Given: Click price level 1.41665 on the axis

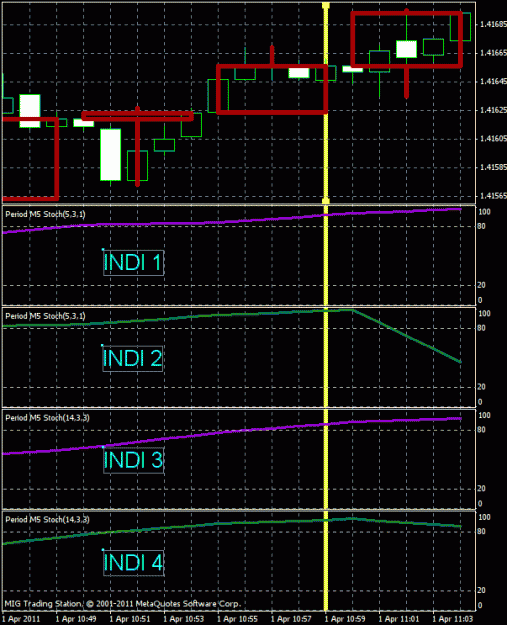Looking at the screenshot, I should coord(493,53).
